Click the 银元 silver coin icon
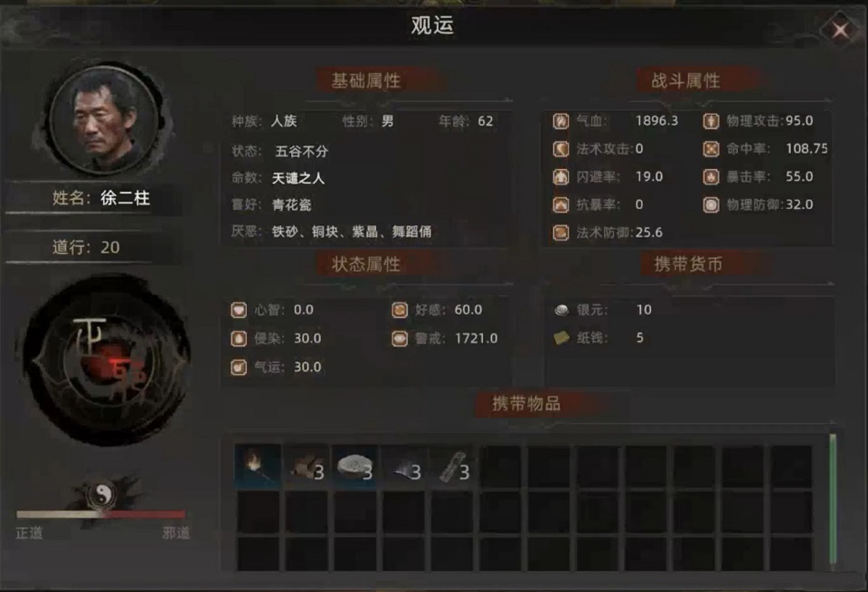This screenshot has width=868, height=592. pyautogui.click(x=561, y=310)
